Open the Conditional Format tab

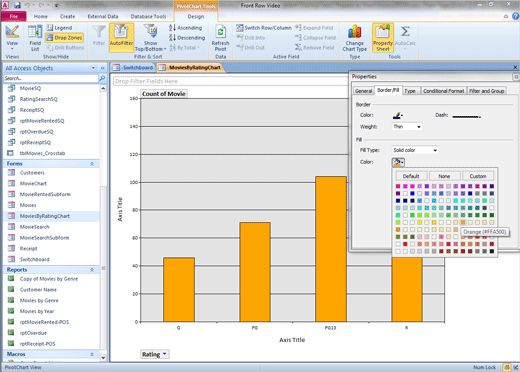[x=443, y=91]
